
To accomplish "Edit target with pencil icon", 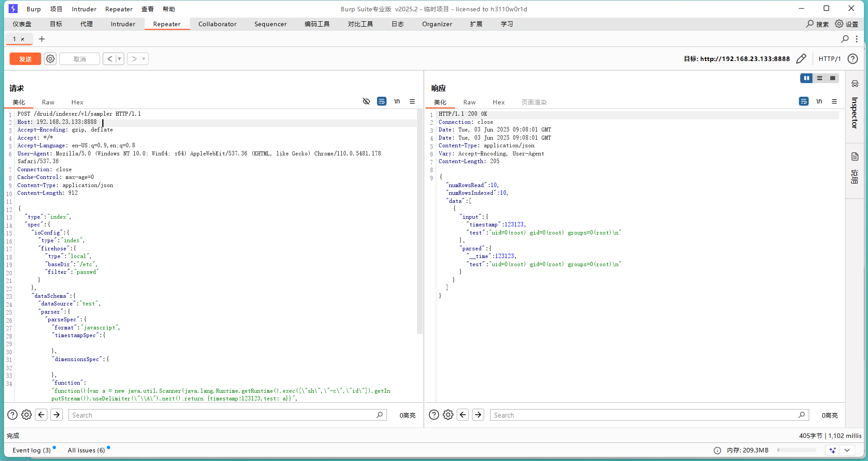I will click(801, 59).
